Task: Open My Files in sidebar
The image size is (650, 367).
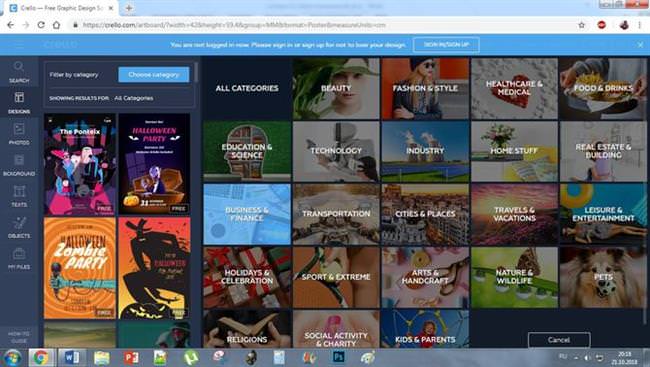Action: 19,258
